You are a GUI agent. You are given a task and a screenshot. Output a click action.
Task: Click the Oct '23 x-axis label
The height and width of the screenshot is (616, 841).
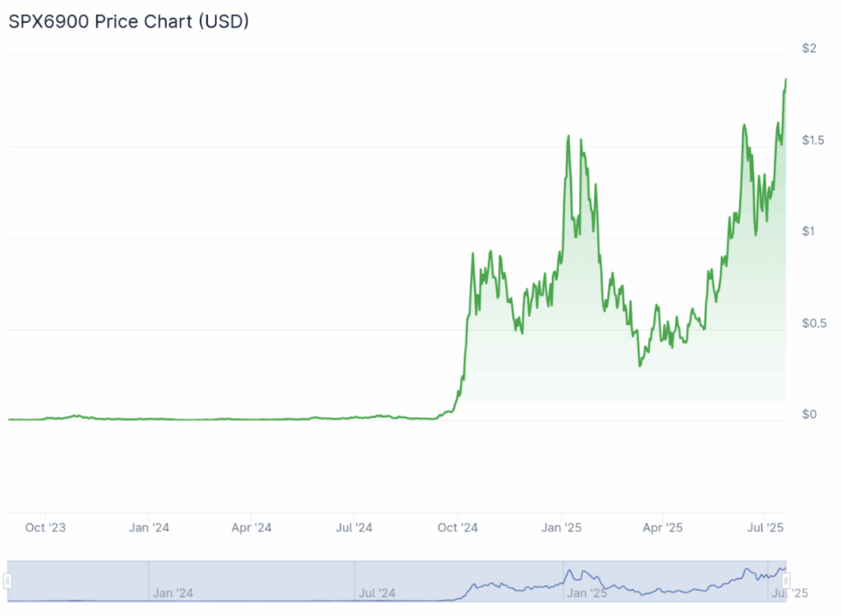46,527
